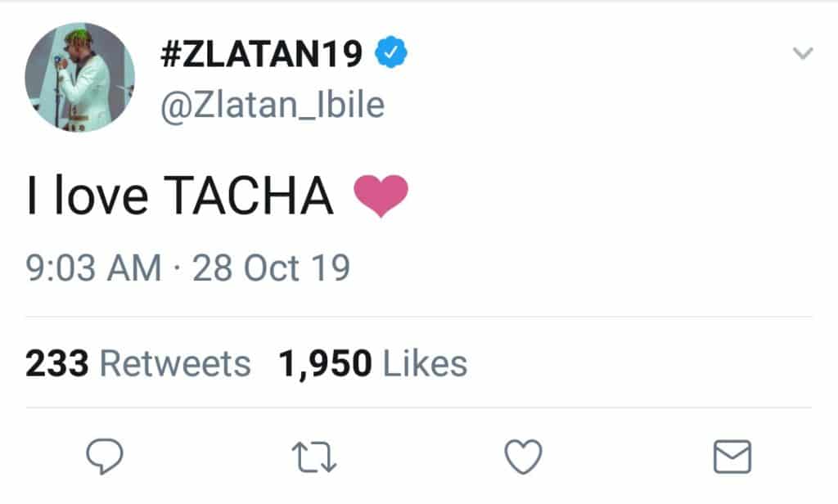This screenshot has width=838, height=504.
Task: Click the 9:03 AM timestamp
Action: 93,269
